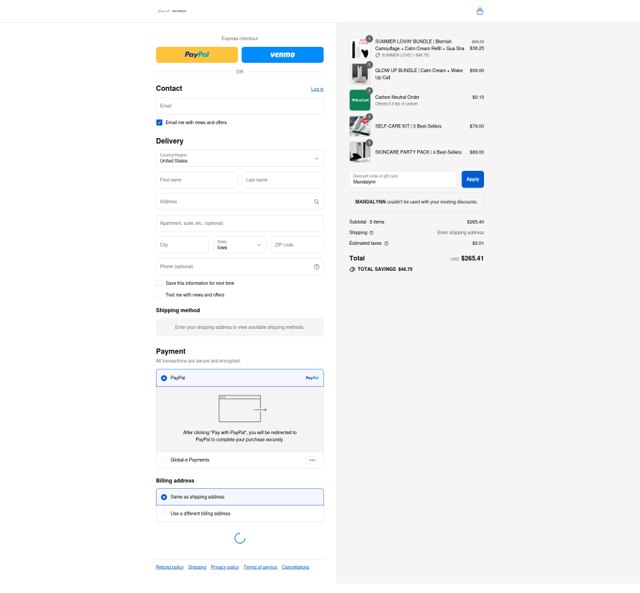Click the green Carbon Neutral Order thumbnail

(x=360, y=100)
